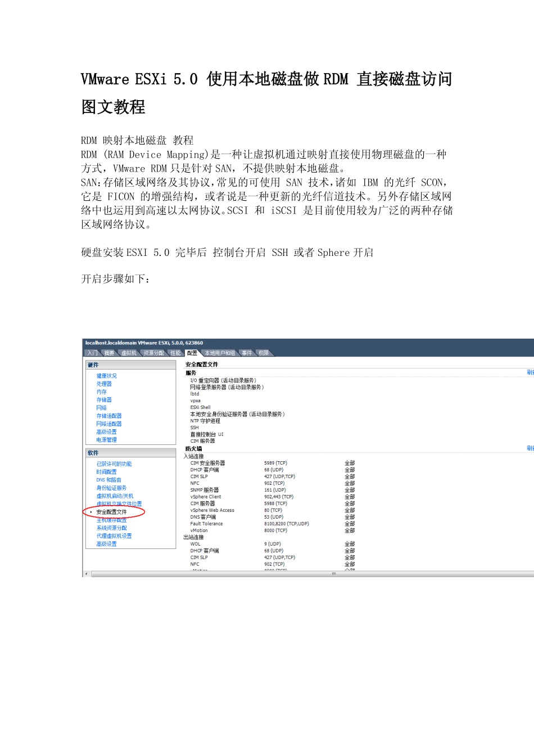
Task: Click the 出站连接 section label
Action: coord(193,537)
